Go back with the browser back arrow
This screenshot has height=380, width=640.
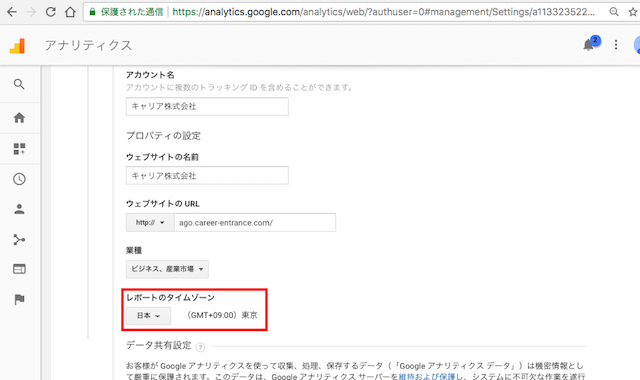click(x=12, y=12)
